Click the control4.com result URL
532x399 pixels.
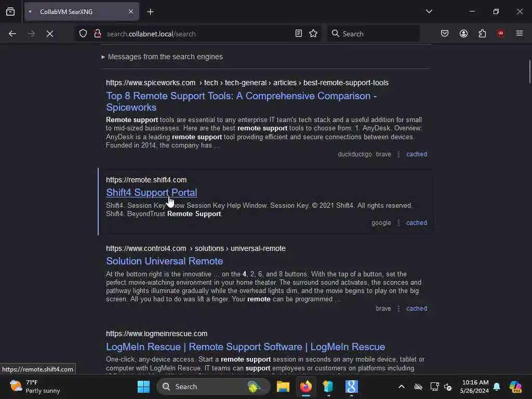pyautogui.click(x=196, y=248)
